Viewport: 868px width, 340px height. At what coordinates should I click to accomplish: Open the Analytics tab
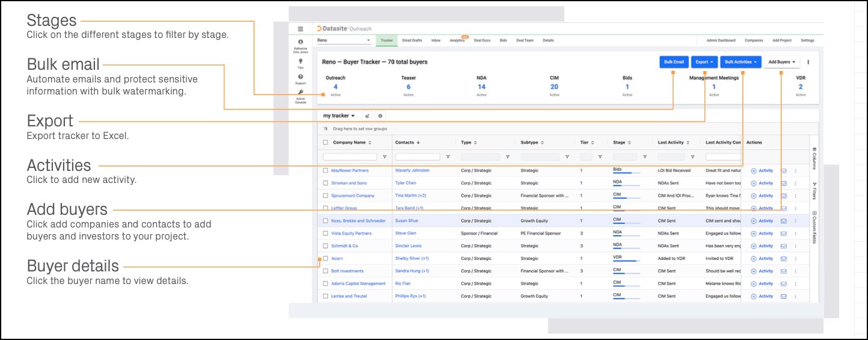click(x=457, y=40)
